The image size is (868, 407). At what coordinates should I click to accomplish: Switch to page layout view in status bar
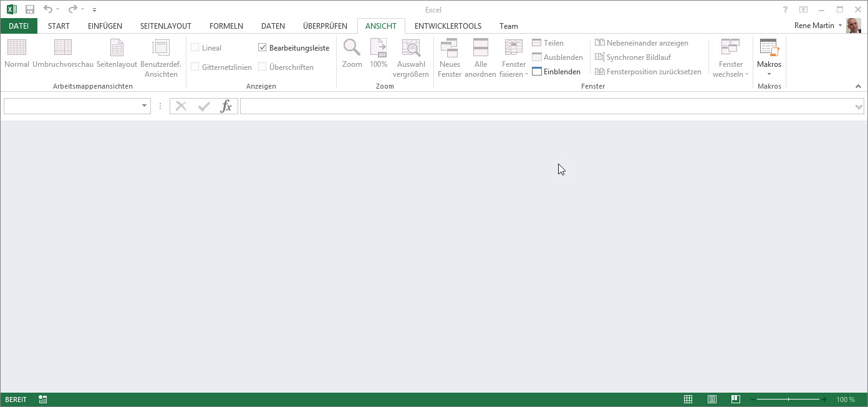pyautogui.click(x=712, y=400)
